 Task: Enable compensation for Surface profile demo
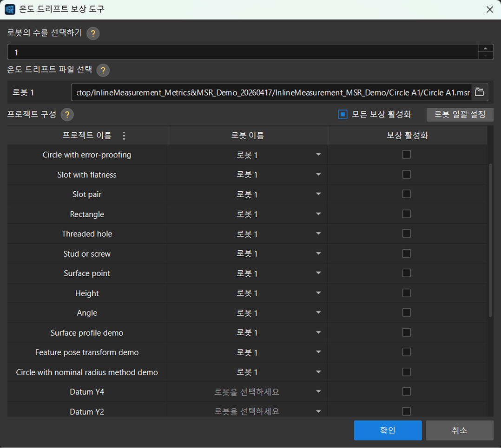tap(406, 332)
